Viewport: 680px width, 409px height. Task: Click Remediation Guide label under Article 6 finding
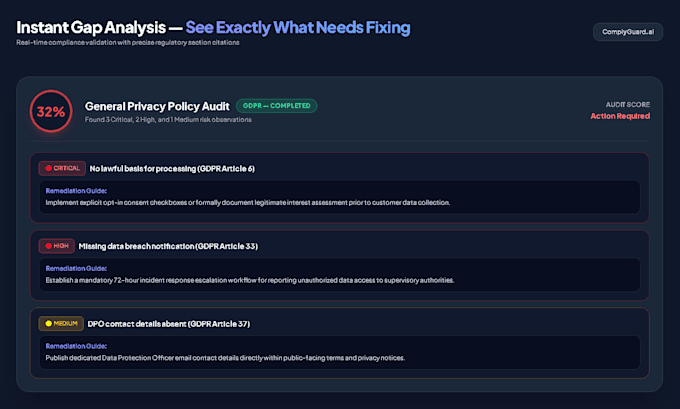pos(76,191)
